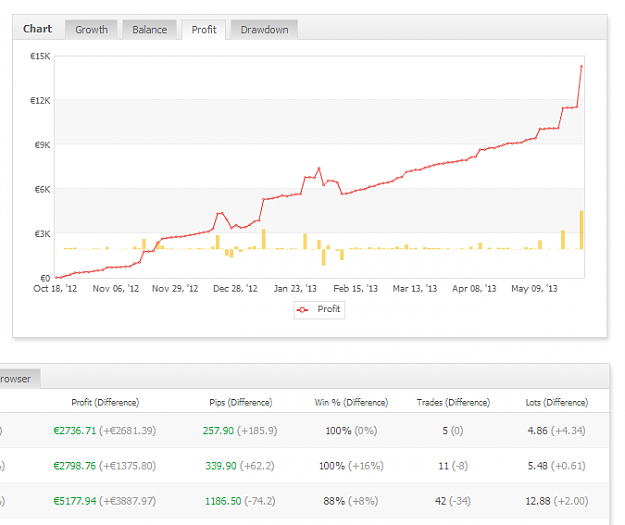Click the win percentage 100% (+16%)
Screen dimensions: 625x525
coord(351,466)
